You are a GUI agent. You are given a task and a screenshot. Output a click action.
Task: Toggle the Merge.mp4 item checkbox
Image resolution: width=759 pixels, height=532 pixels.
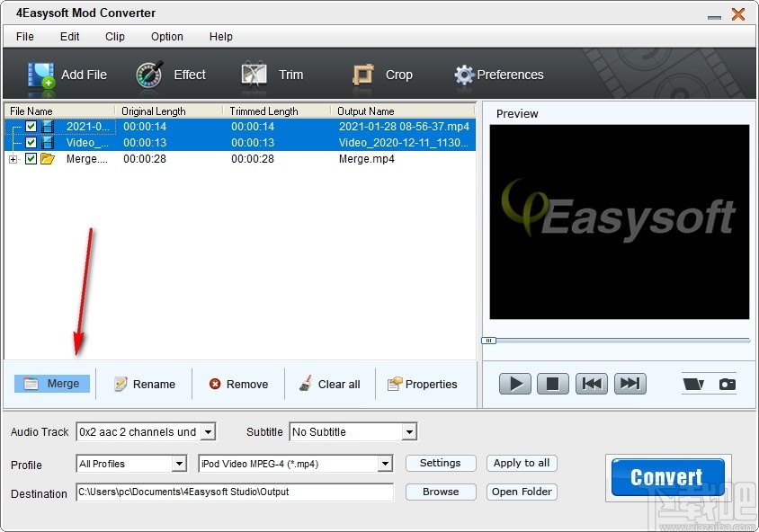[31, 159]
